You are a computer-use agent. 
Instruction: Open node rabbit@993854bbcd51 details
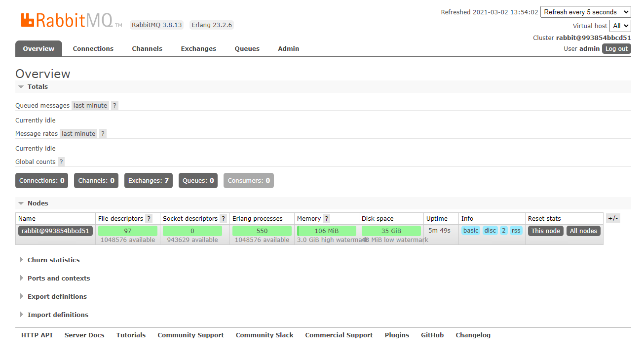pos(55,231)
